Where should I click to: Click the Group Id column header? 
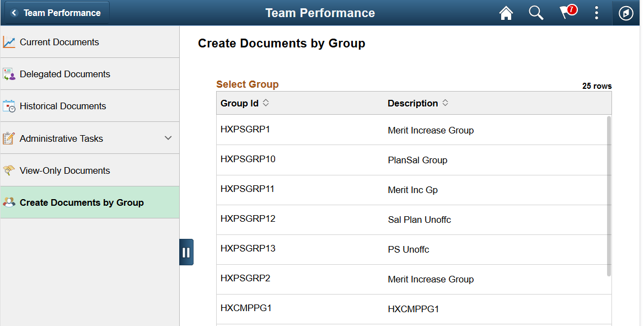pyautogui.click(x=239, y=103)
